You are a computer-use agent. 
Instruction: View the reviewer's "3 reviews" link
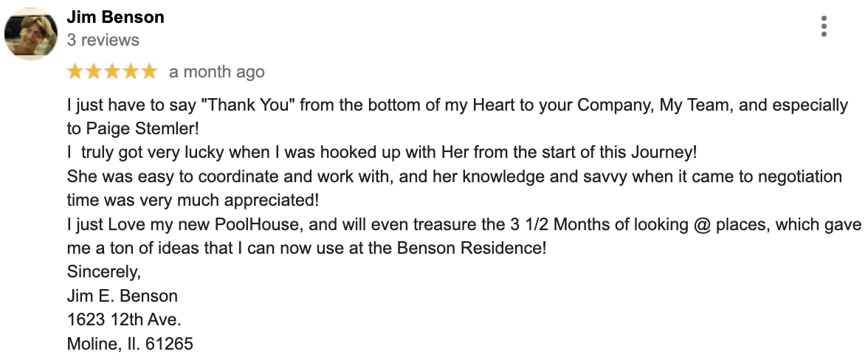103,40
